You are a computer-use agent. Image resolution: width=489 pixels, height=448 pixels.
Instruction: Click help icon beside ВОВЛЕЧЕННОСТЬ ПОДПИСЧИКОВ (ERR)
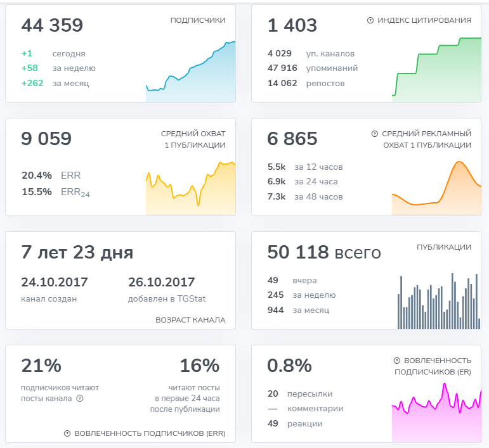[x=67, y=433]
